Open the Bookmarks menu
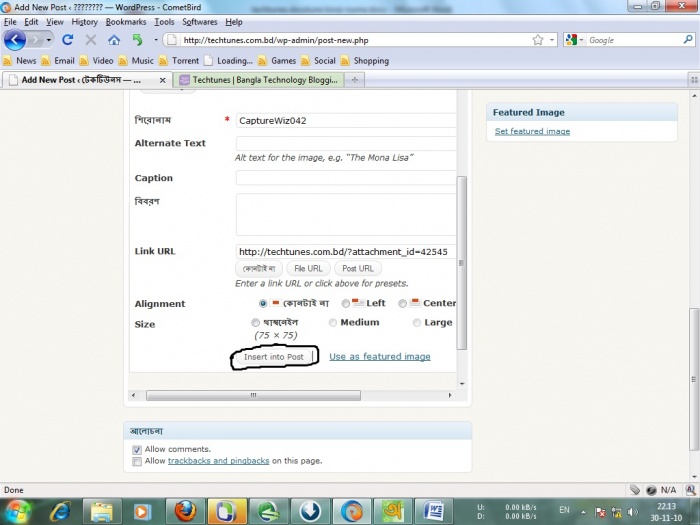This screenshot has width=700, height=525. [x=126, y=22]
